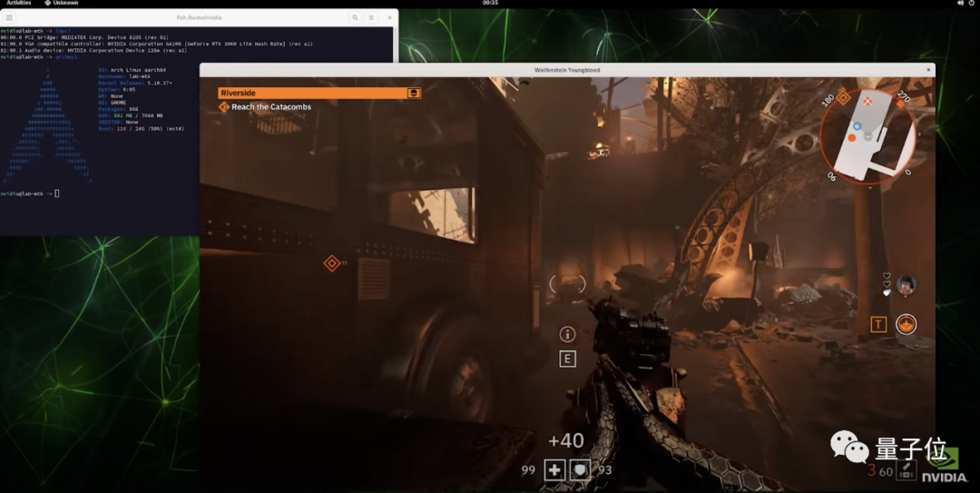Image resolution: width=980 pixels, height=493 pixels.
Task: Click the orange dot marker on minimap
Action: (851, 138)
